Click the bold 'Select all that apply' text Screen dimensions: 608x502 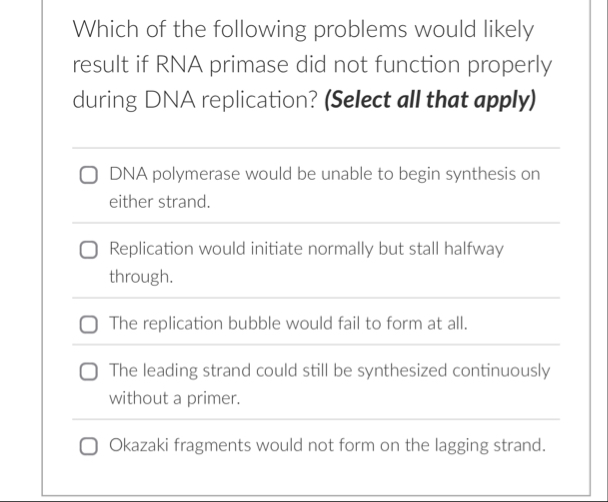pos(430,100)
